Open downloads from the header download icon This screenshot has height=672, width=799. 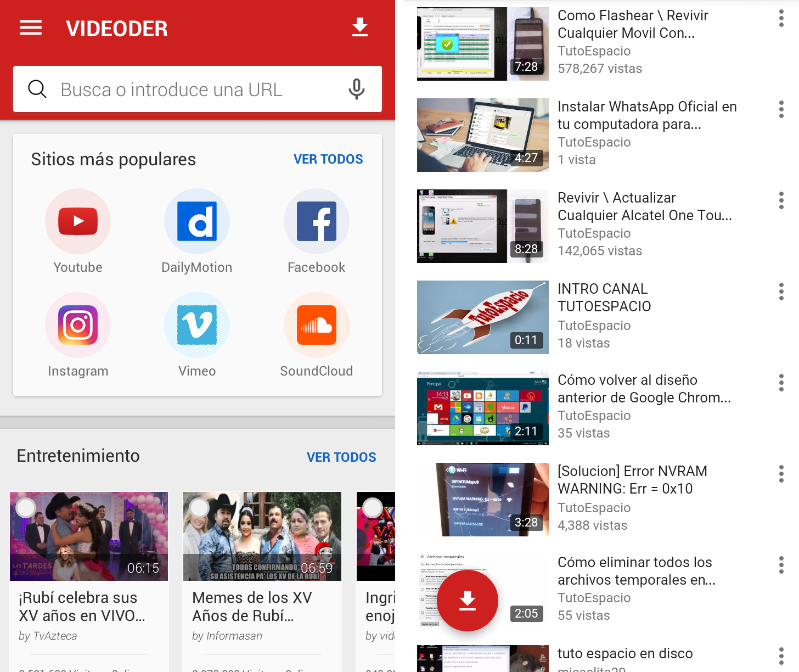pos(360,27)
